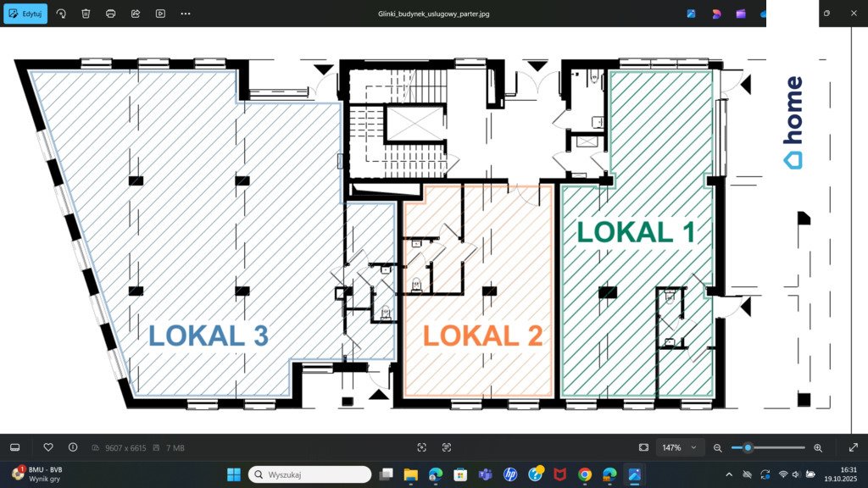
Task: Rotate the image with the rotate icon
Action: coord(61,14)
